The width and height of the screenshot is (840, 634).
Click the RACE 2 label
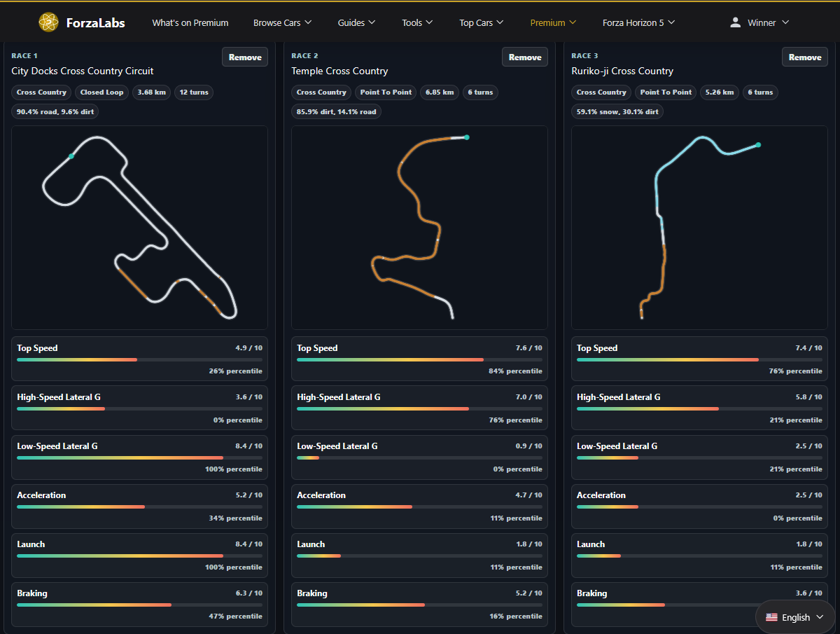(305, 55)
